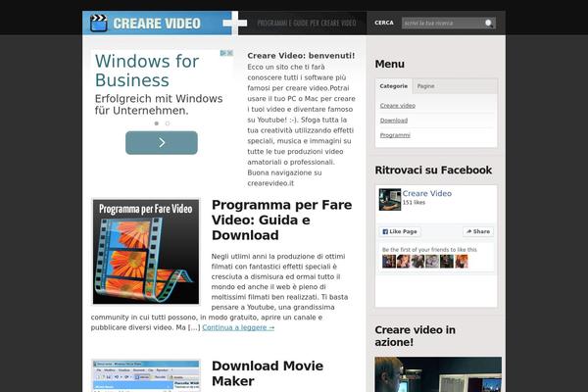Open the Download Movie Maker thumbnail
Viewport: 588px width, 392px height.
[146, 376]
